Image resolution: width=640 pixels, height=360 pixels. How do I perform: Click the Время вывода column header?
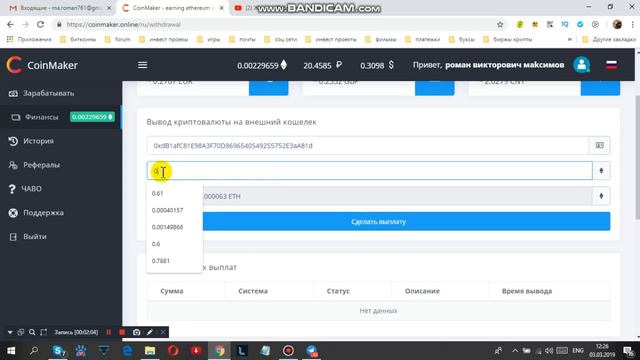point(527,291)
